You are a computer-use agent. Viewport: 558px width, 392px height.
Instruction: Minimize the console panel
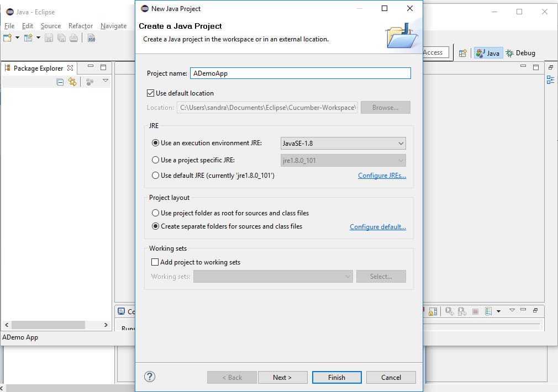pos(523,310)
